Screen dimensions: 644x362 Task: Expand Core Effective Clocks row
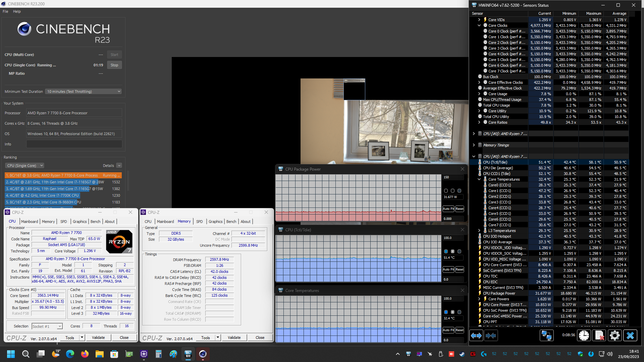479,82
